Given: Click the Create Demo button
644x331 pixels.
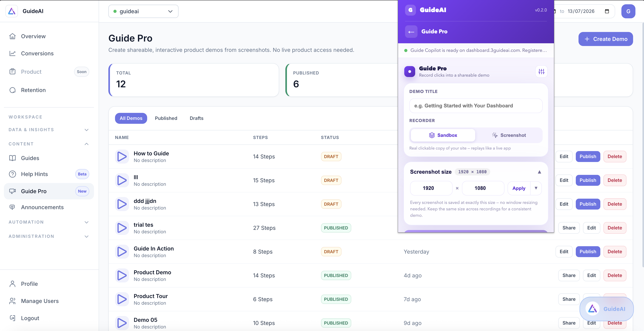Looking at the screenshot, I should point(605,39).
